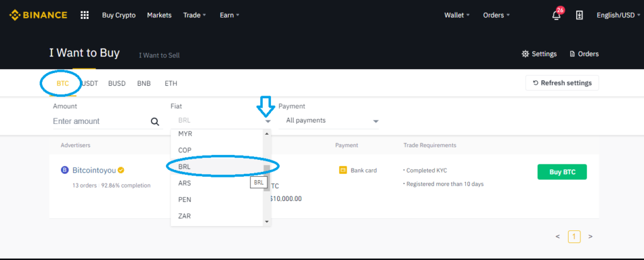Image resolution: width=644 pixels, height=260 pixels.
Task: Click Refresh settings button
Action: click(562, 83)
